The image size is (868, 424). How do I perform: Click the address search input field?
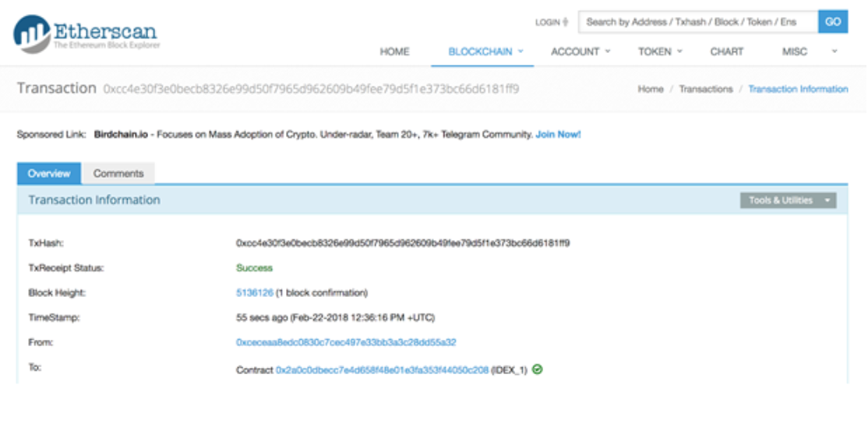click(697, 22)
